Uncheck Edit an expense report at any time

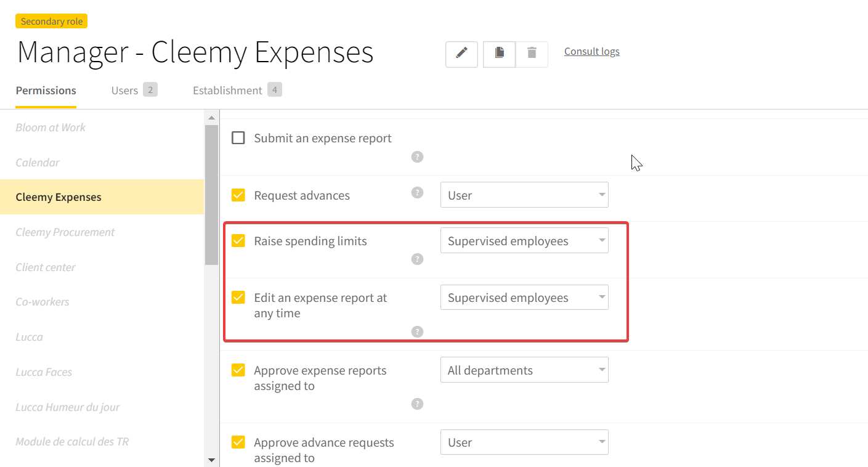click(238, 297)
